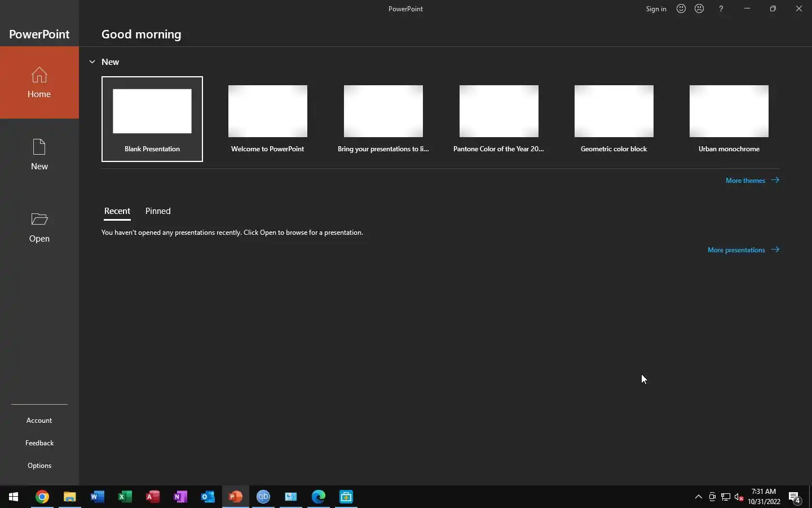Open the Account page

[39, 421]
